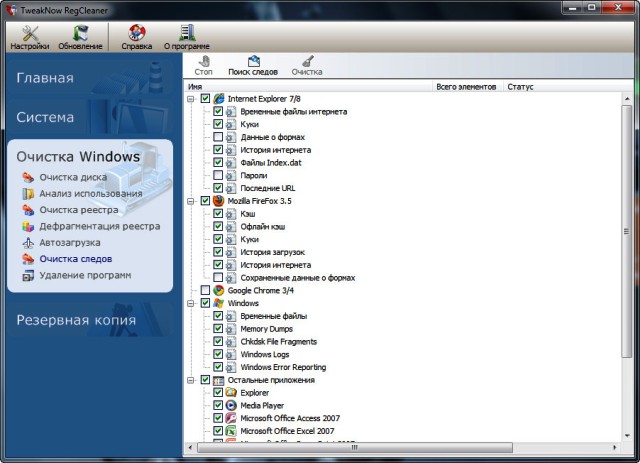This screenshot has height=463, width=640.
Task: Click Дефрагментация реестра sidebar icon
Action: [28, 226]
